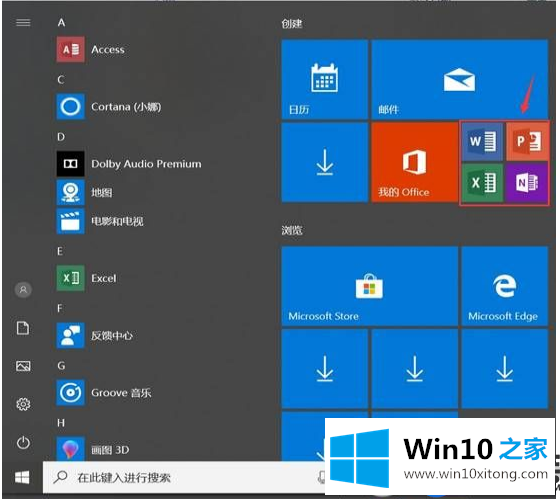Click the Windows Start button
560x500 pixels.
coord(22,477)
